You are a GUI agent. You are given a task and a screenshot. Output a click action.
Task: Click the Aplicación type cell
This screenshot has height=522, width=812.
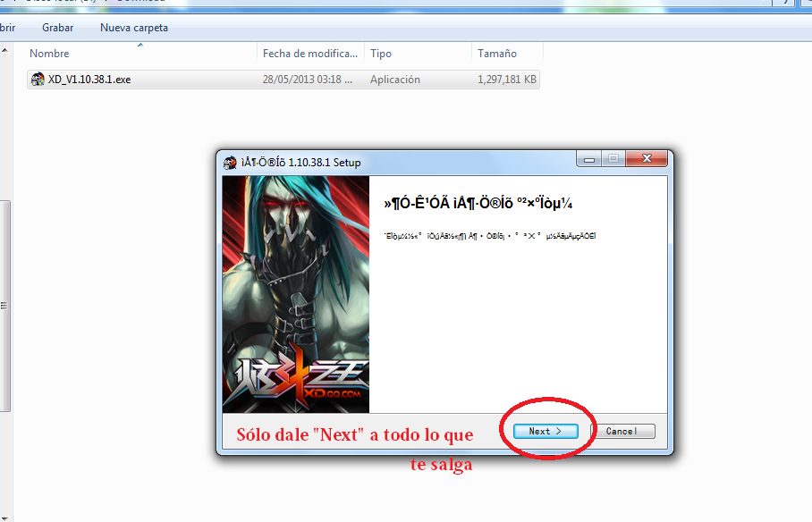click(x=395, y=80)
